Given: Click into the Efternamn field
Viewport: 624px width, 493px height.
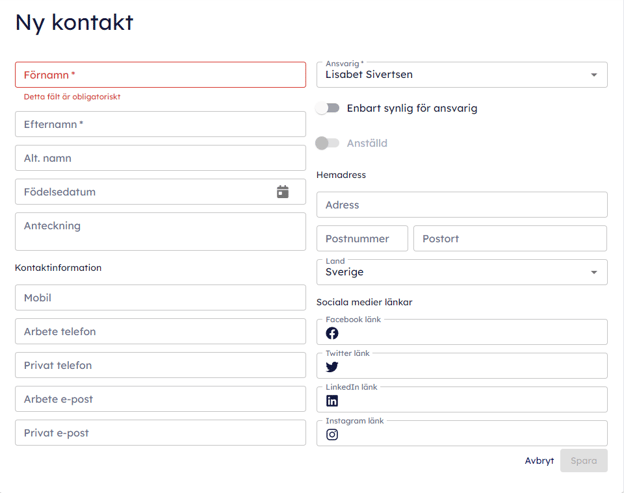Looking at the screenshot, I should tap(160, 125).
